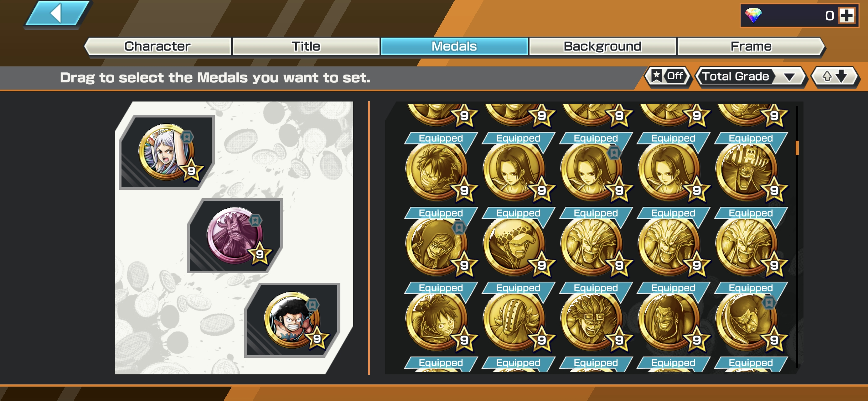Toggle the favorites filter currently Off
This screenshot has width=868, height=401.
[x=668, y=76]
